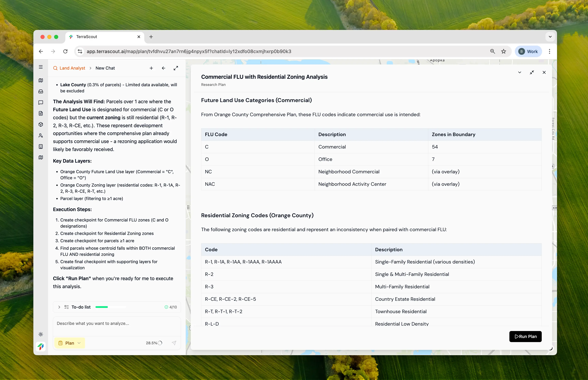Viewport: 588px width, 380px height.
Task: Expand the To-do list section
Action: pos(59,307)
